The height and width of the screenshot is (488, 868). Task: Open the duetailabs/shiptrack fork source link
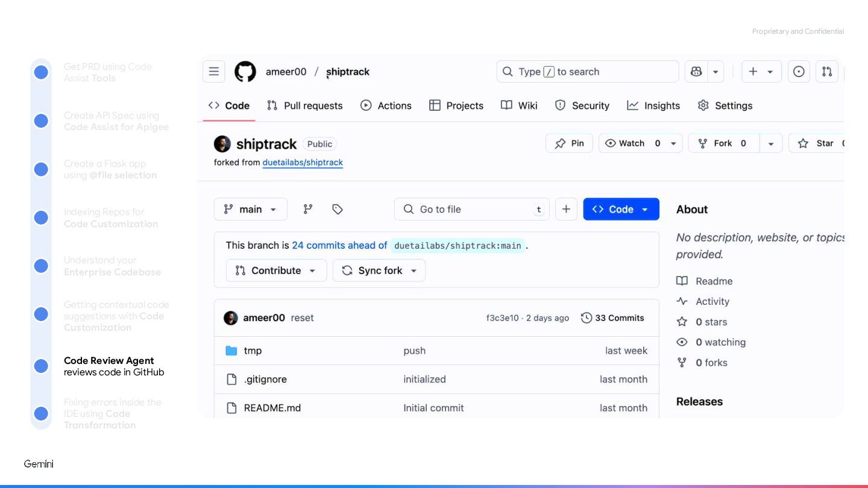(x=303, y=163)
